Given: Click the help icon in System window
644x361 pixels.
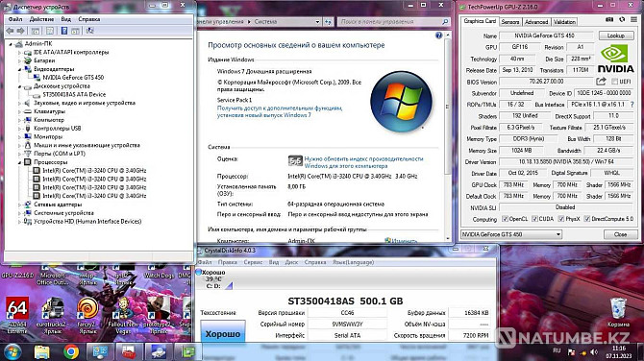Looking at the screenshot, I should point(438,36).
